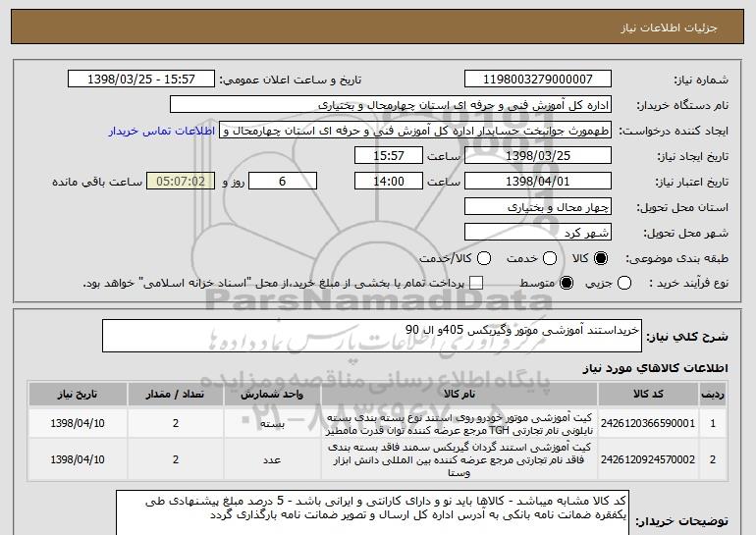
Task: Click the واحد شمارش column header
Action: [272, 395]
